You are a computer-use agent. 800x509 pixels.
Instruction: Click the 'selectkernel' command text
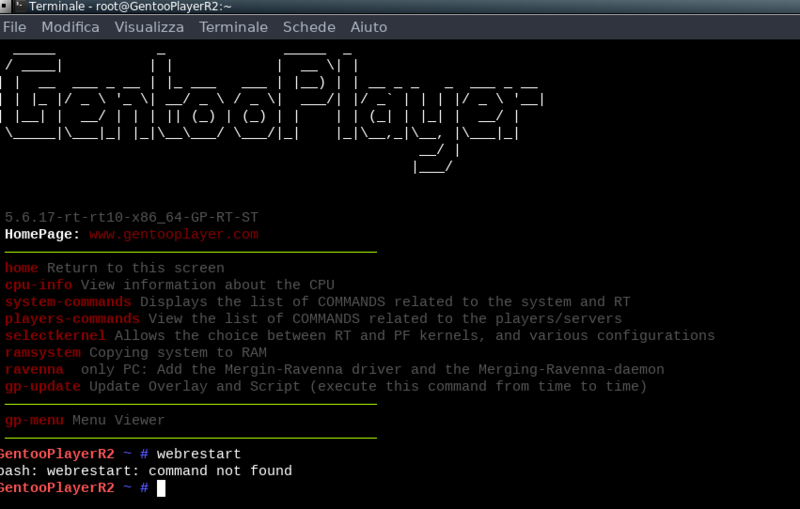coord(55,335)
